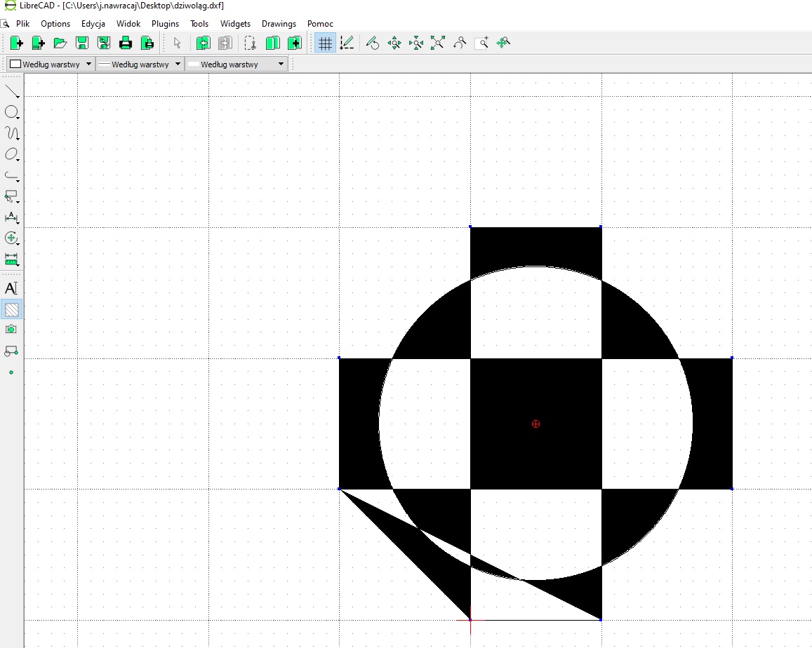The width and height of the screenshot is (812, 648).
Task: Click the Zoom In icon
Action: pyautogui.click(x=394, y=43)
